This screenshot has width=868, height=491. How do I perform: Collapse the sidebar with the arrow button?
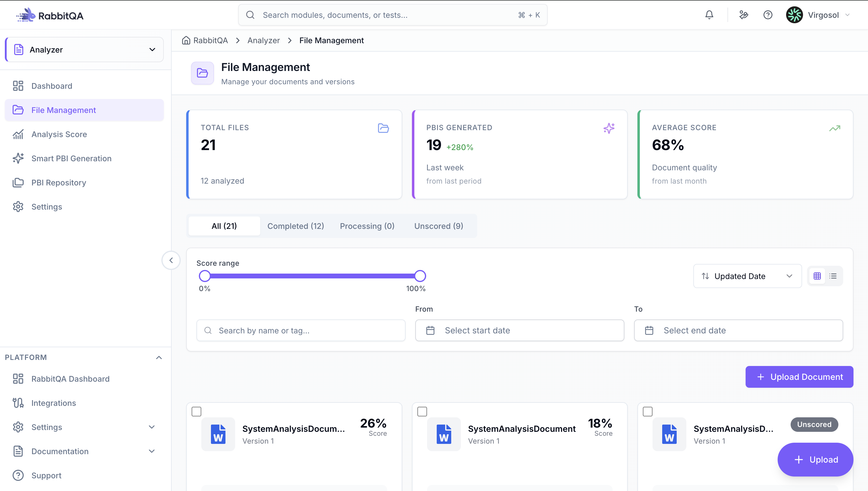click(171, 260)
